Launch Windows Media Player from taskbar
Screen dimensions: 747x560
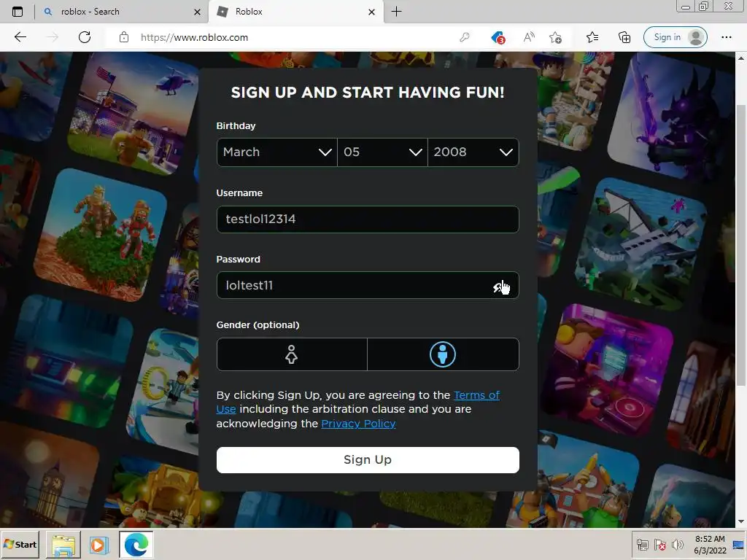[99, 545]
